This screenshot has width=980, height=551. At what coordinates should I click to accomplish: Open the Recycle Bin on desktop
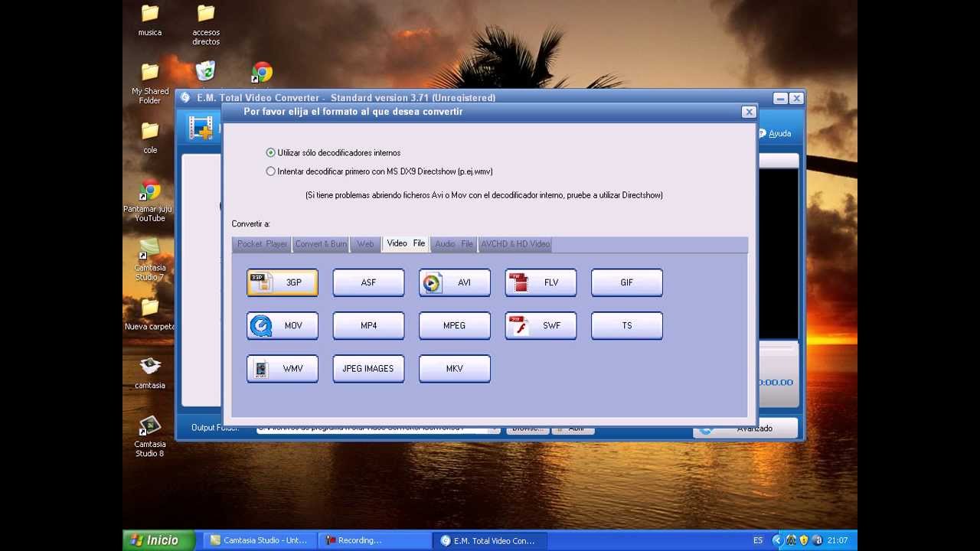(x=205, y=72)
